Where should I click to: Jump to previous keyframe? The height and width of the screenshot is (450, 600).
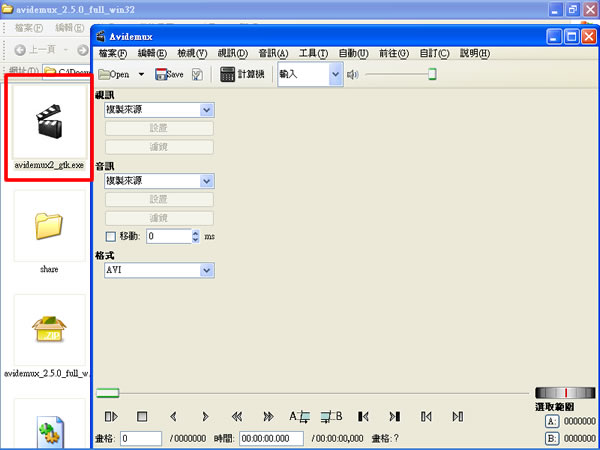[x=237, y=416]
